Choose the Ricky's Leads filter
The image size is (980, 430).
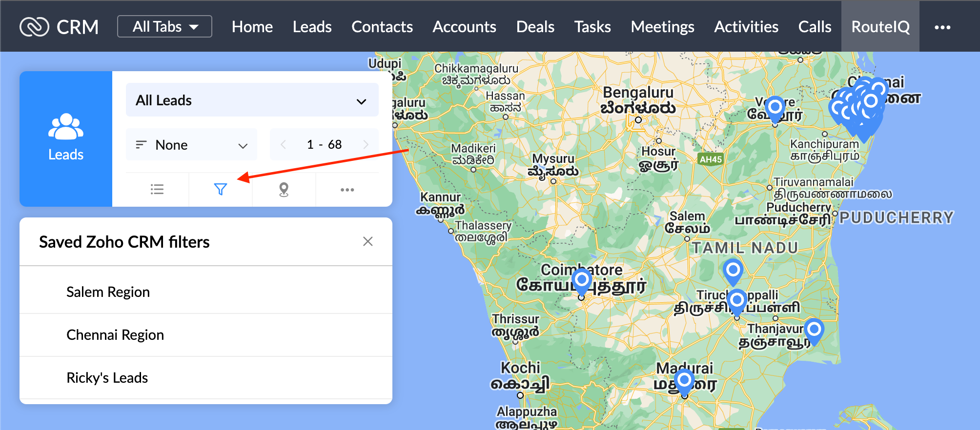click(206, 378)
